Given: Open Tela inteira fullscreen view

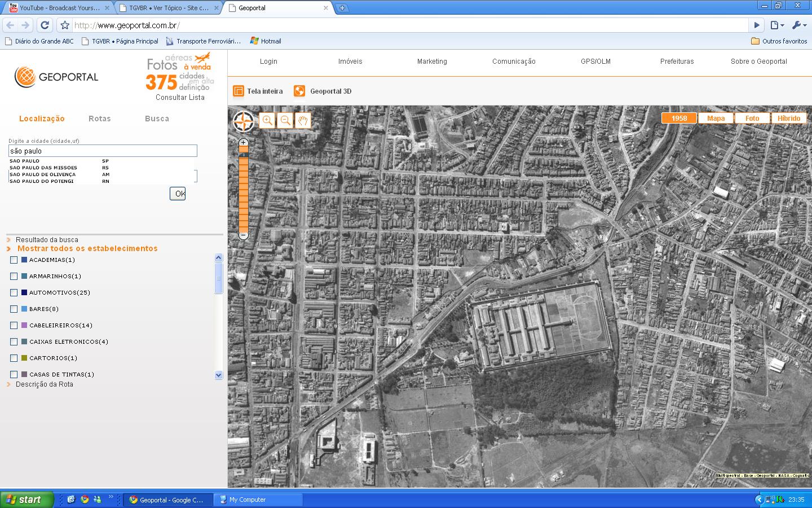Looking at the screenshot, I should tap(258, 91).
